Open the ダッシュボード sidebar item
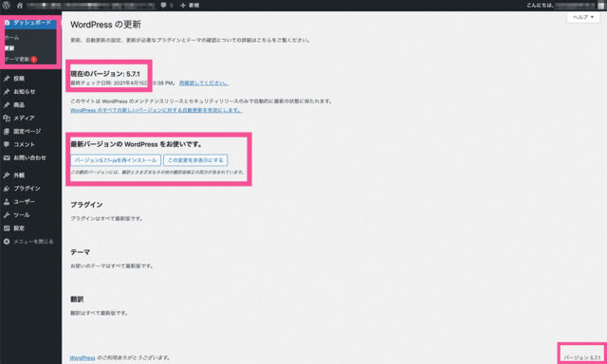 pos(30,23)
